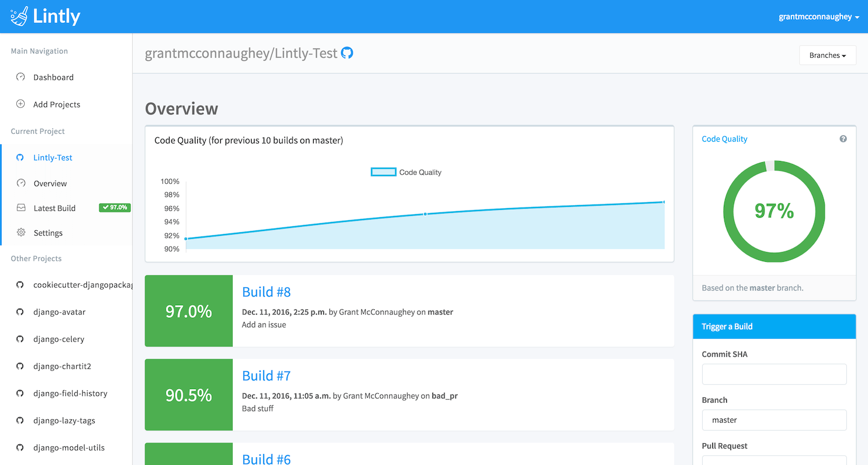Click the middle data point on chart
This screenshot has height=465, width=868.
[425, 214]
